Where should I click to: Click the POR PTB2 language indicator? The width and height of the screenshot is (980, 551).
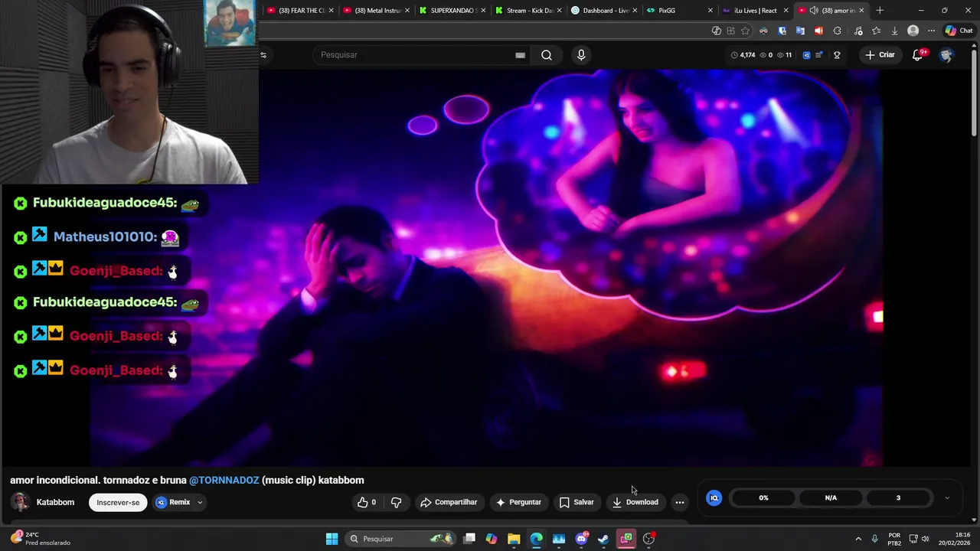click(x=894, y=539)
